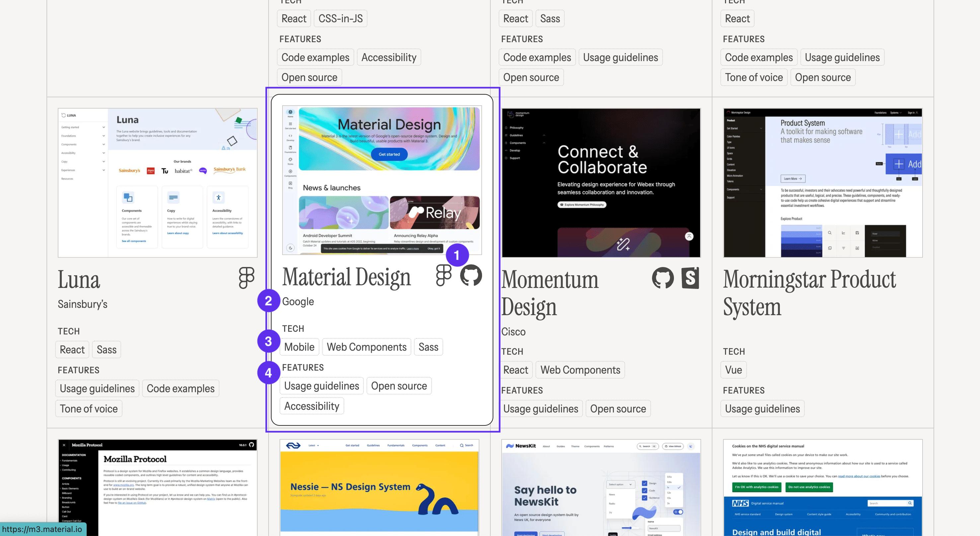Viewport: 980px width, 536px height.
Task: Open Momentum Design's Storybook icon
Action: [x=690, y=278]
